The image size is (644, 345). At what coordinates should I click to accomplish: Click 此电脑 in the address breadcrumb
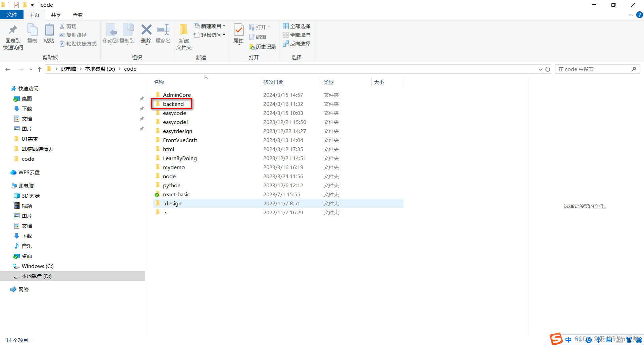(68, 69)
